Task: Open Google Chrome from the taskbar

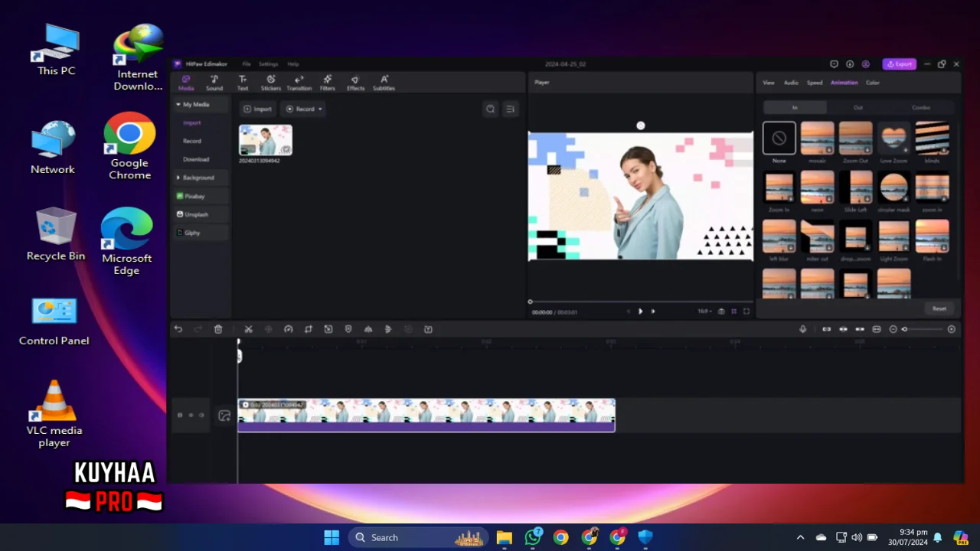Action: coord(561,537)
